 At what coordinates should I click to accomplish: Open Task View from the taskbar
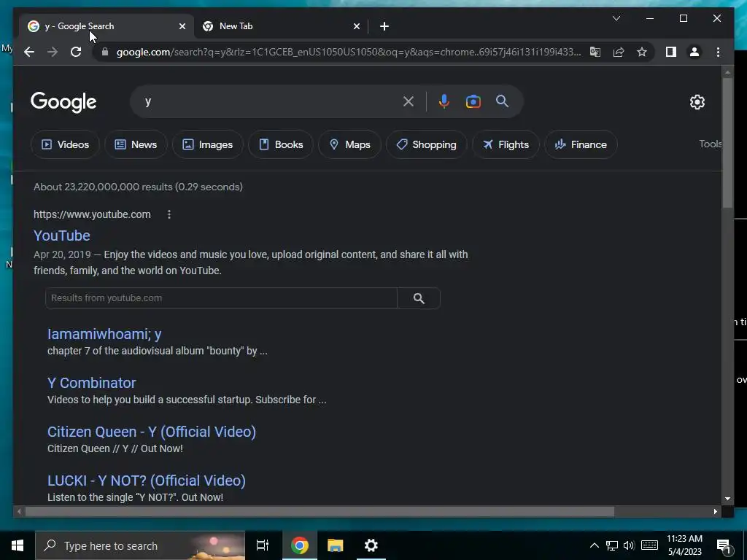click(x=263, y=545)
